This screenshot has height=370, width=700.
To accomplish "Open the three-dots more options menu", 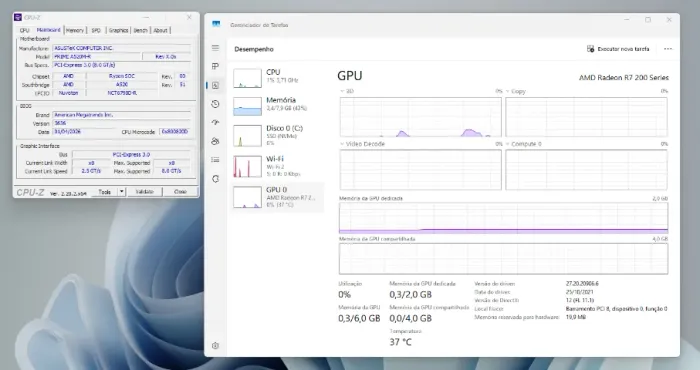I will click(668, 49).
